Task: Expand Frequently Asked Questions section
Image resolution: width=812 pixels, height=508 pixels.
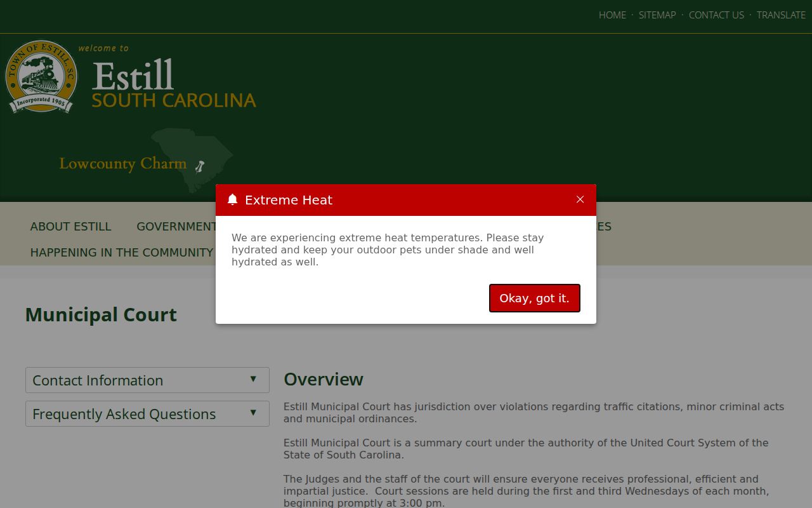Action: click(147, 414)
